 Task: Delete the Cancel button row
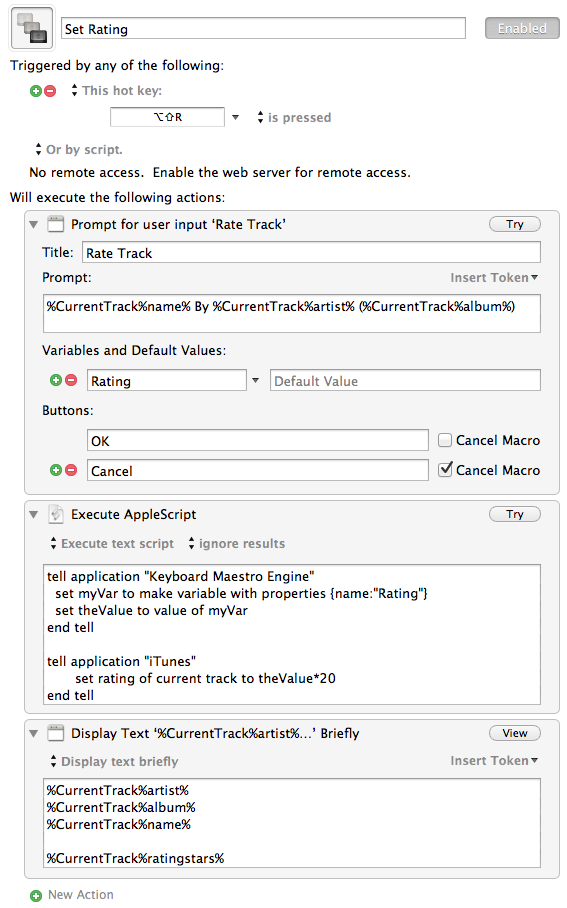pos(71,470)
